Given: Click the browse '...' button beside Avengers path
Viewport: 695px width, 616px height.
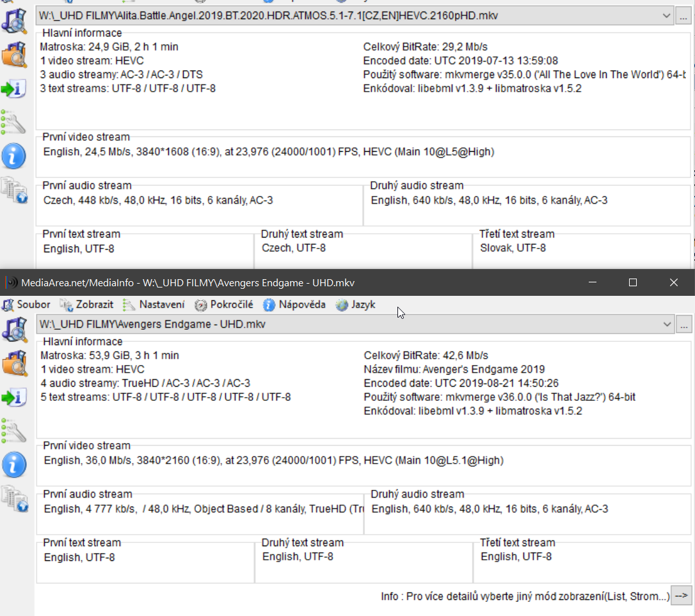Looking at the screenshot, I should pyautogui.click(x=684, y=325).
